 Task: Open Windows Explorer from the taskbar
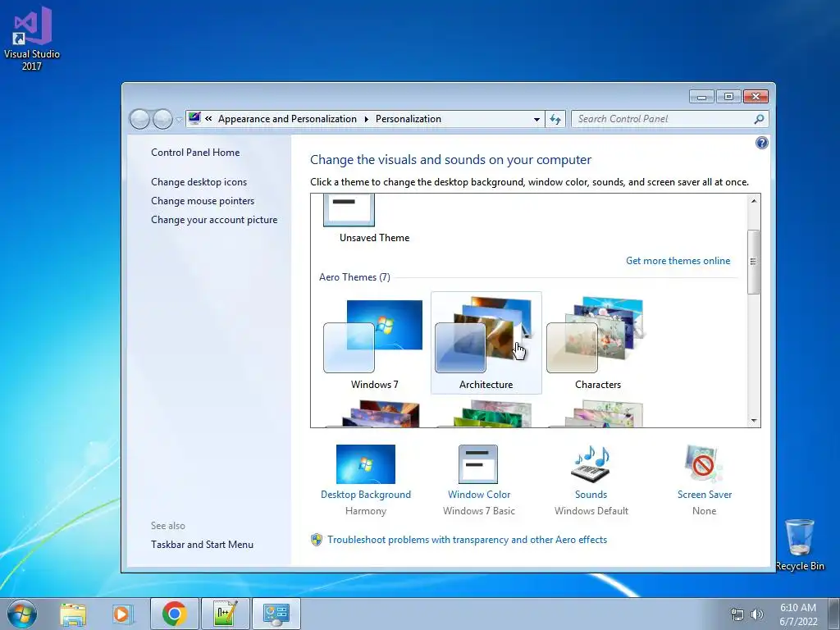coord(73,614)
